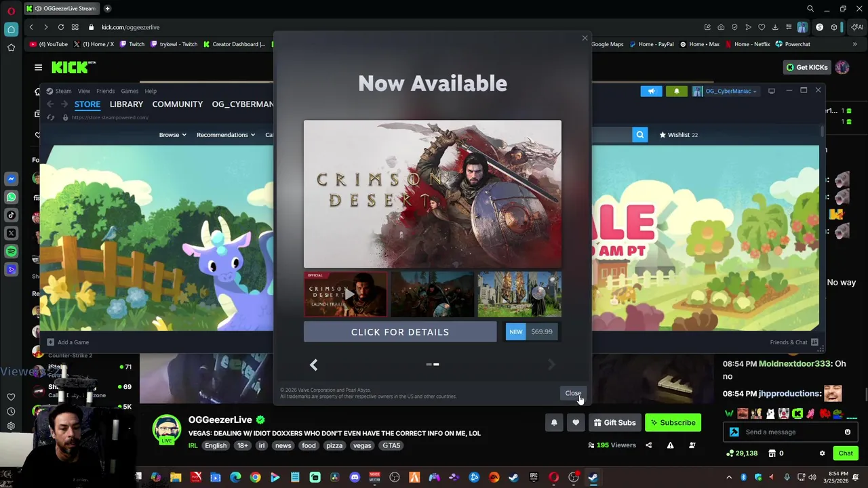Show hidden system tray icons chevron
Screen dimensions: 868x488
(x=729, y=477)
